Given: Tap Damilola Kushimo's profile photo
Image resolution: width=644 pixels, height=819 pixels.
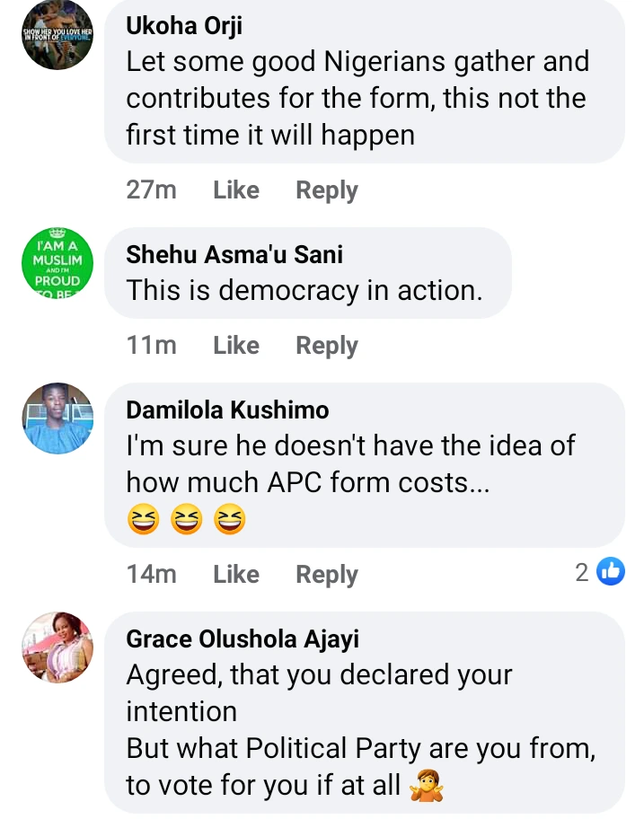Looking at the screenshot, I should (57, 418).
